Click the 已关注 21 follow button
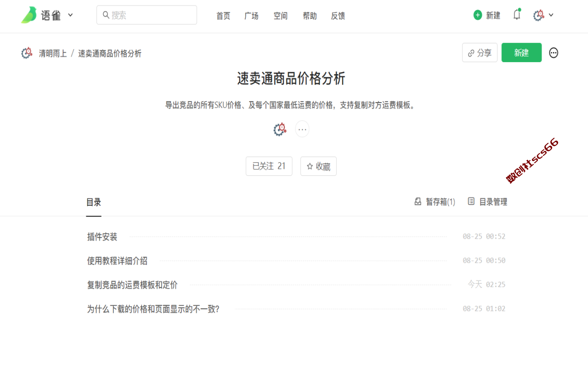This screenshot has width=588, height=368. coord(269,166)
